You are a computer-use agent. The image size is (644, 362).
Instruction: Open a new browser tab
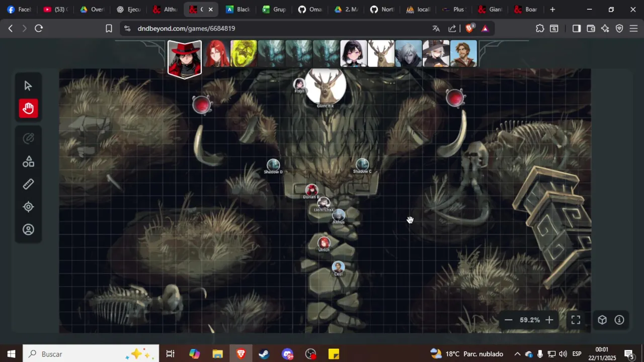[552, 10]
